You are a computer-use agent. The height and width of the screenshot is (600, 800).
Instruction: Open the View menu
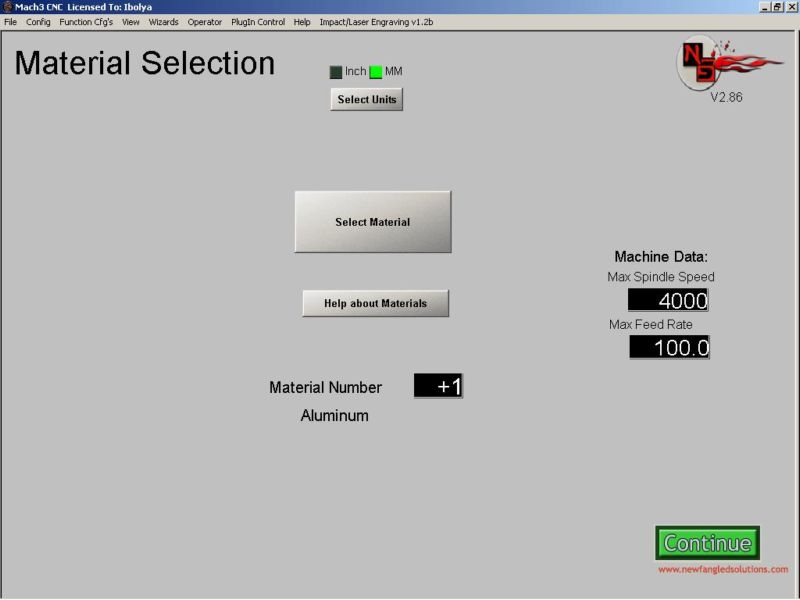pos(131,22)
